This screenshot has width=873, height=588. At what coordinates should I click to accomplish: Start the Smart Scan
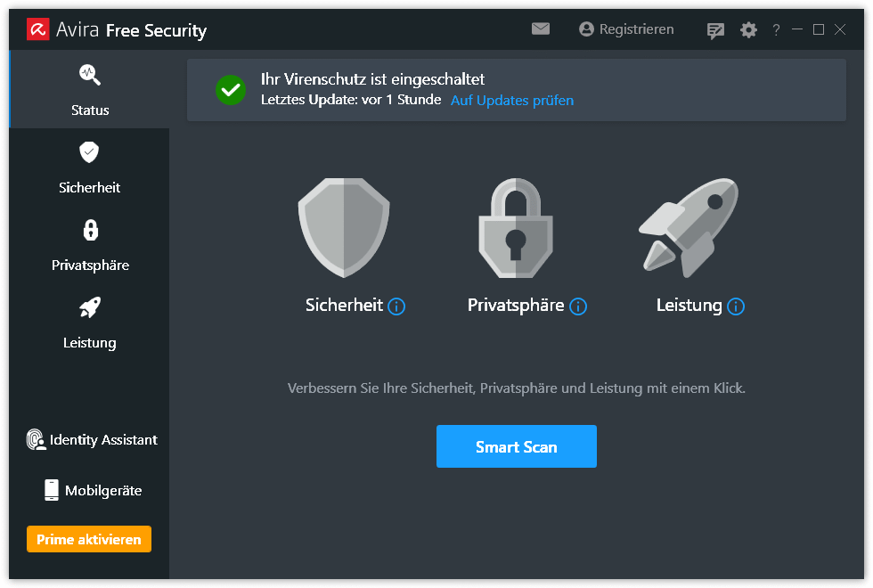[x=516, y=446]
